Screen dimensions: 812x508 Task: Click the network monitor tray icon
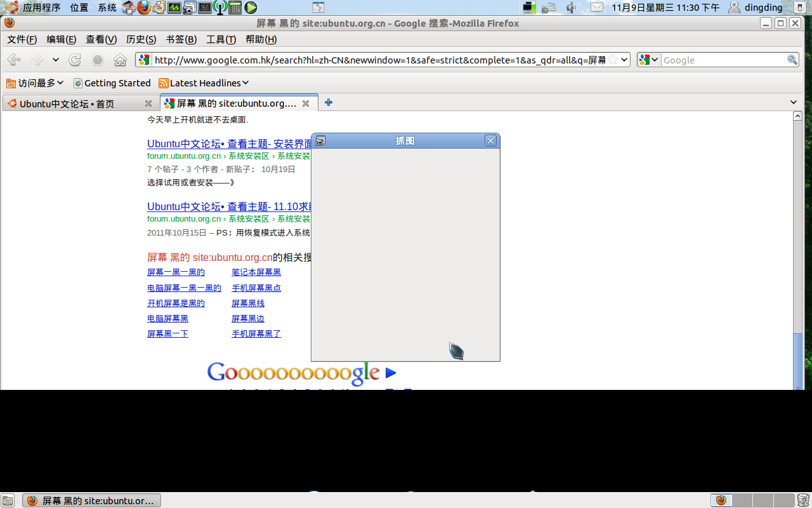tap(528, 8)
